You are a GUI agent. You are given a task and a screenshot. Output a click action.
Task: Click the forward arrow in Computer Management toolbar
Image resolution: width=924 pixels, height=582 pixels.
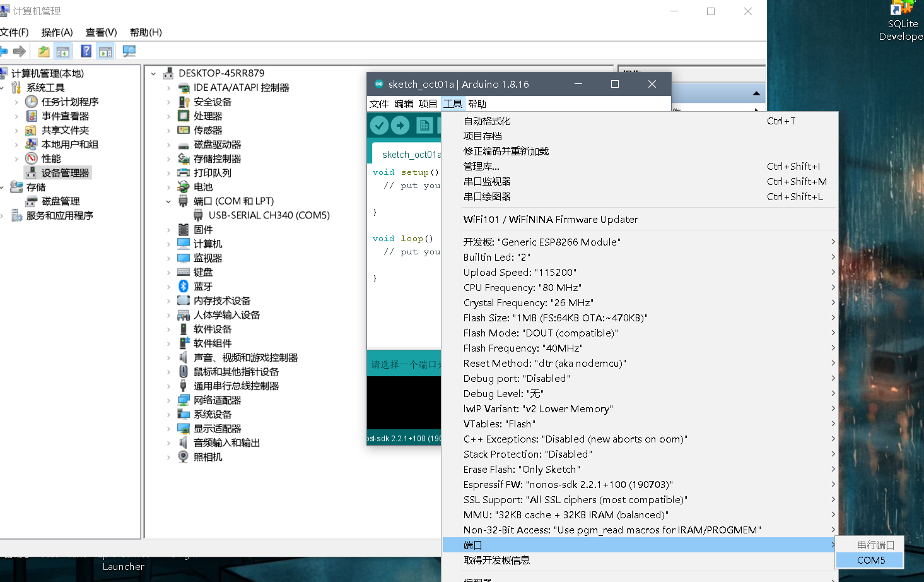click(x=20, y=51)
